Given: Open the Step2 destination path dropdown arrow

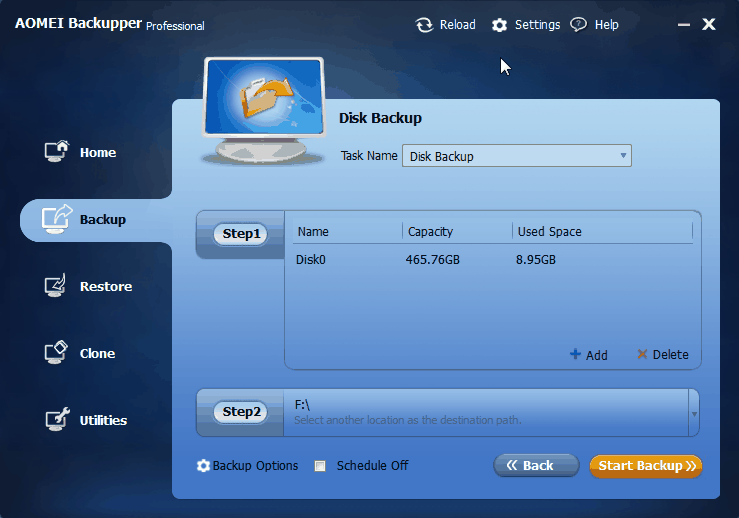Looking at the screenshot, I should (x=694, y=413).
